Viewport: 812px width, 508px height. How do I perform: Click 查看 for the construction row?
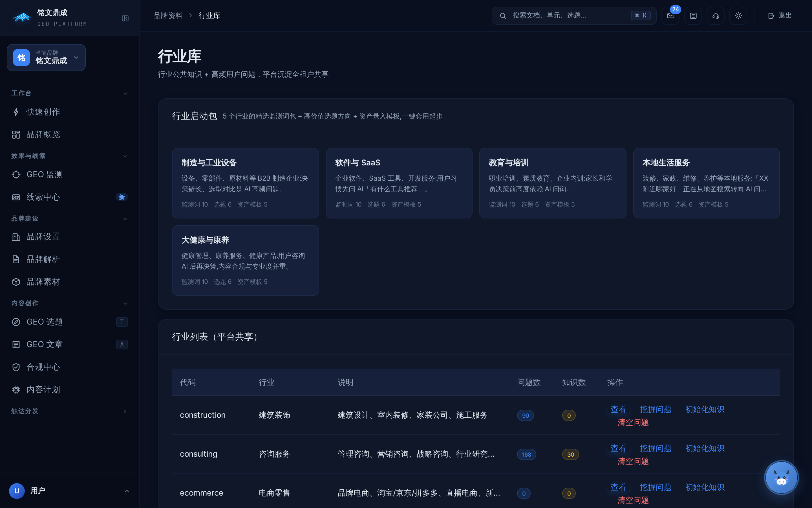(618, 409)
